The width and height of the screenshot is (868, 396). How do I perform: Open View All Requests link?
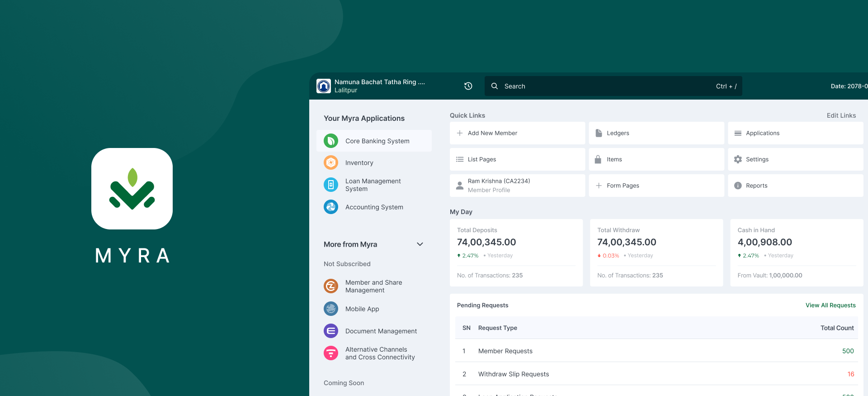pos(830,305)
